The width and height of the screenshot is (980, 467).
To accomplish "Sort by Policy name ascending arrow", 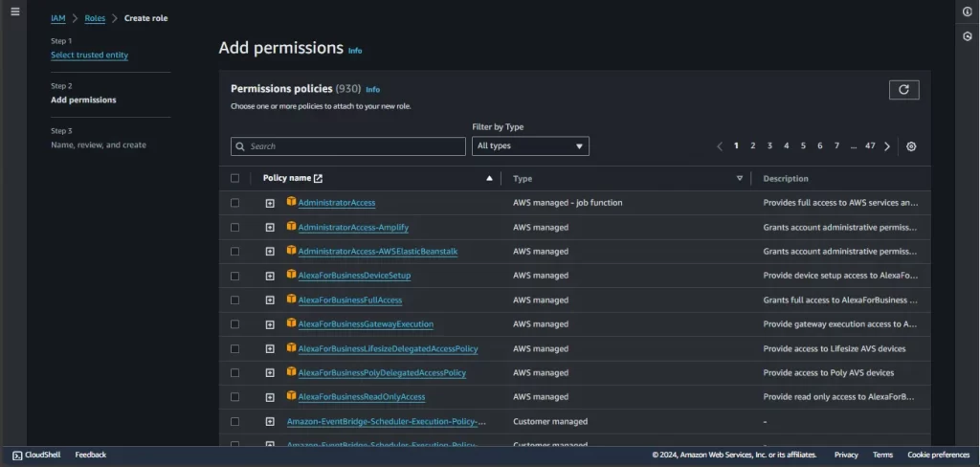I will (490, 178).
